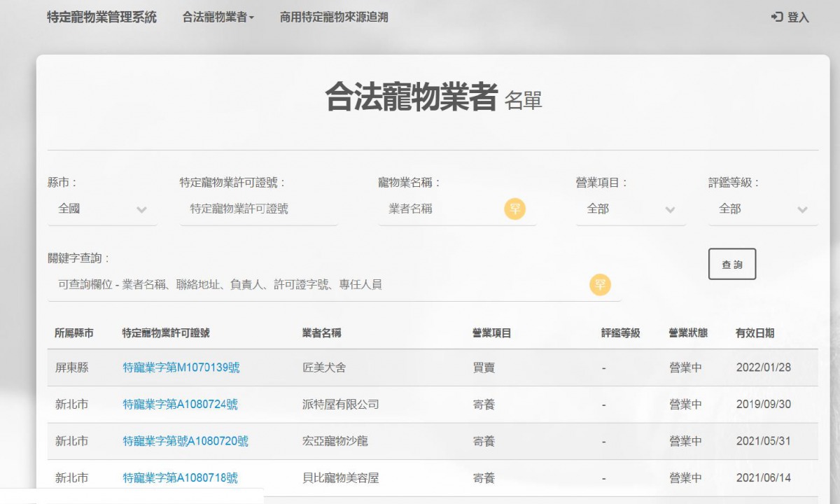Open the 縣市 dropdown showing 全國
The height and width of the screenshot is (504, 840).
[x=101, y=209]
